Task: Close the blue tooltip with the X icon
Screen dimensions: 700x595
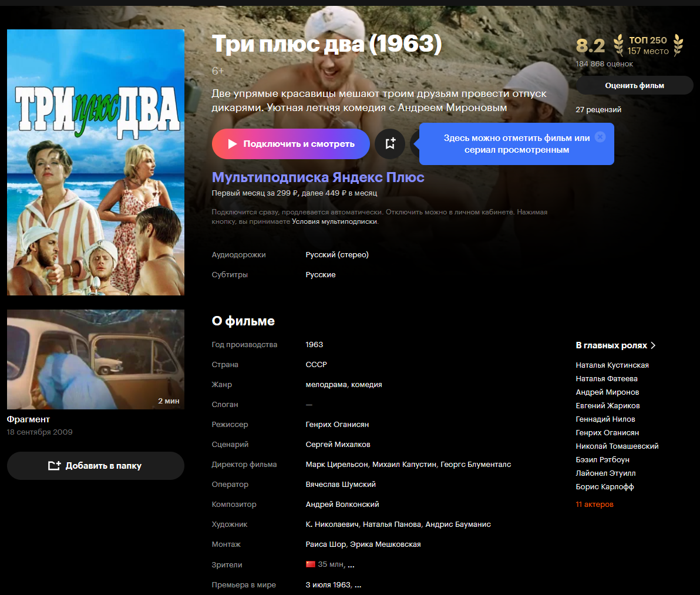Action: coord(600,137)
